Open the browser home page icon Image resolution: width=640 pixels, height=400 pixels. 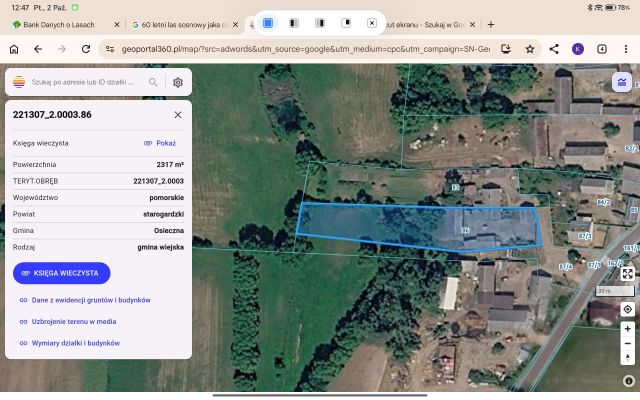pyautogui.click(x=14, y=49)
